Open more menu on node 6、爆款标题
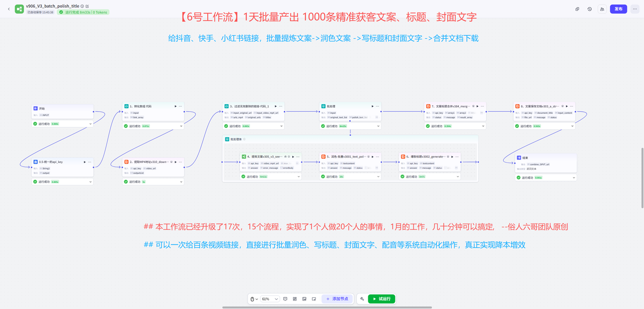 (x=457, y=157)
